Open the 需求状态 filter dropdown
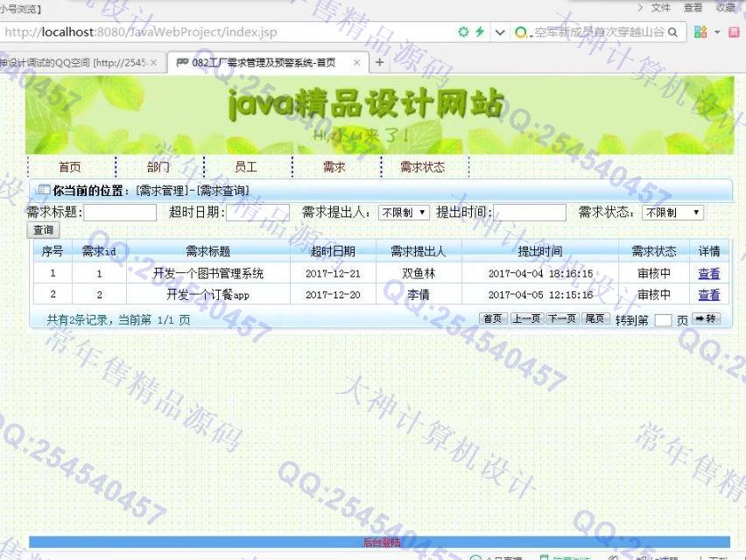 [x=672, y=213]
